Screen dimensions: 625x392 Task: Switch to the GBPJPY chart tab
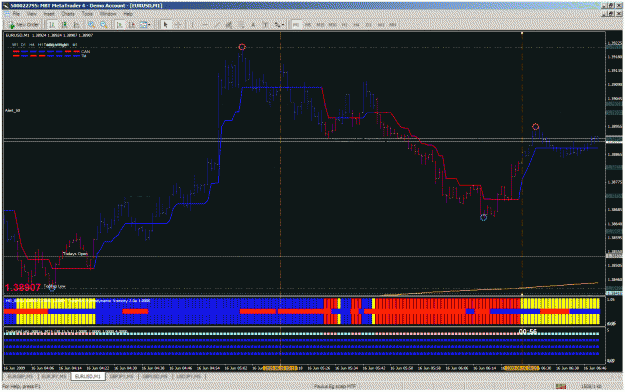pyautogui.click(x=121, y=376)
